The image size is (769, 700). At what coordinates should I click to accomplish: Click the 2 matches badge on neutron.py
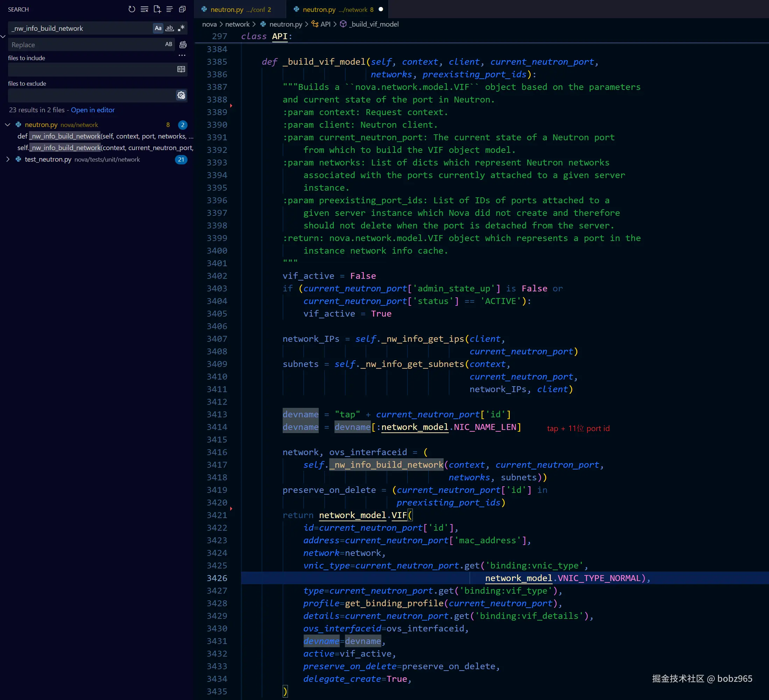(183, 125)
